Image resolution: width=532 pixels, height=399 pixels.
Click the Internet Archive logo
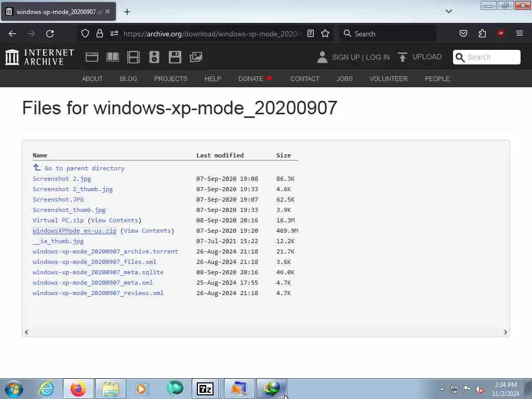(39, 57)
